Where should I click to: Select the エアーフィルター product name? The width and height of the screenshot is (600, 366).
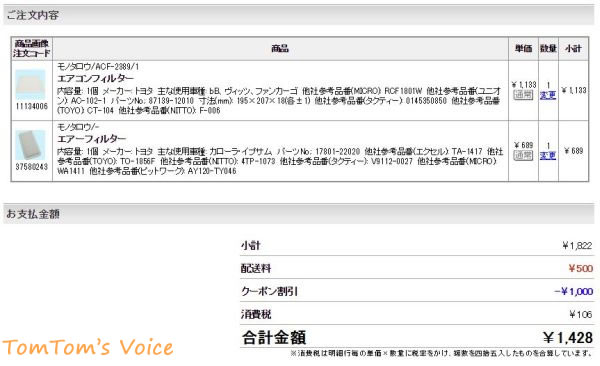[91, 139]
